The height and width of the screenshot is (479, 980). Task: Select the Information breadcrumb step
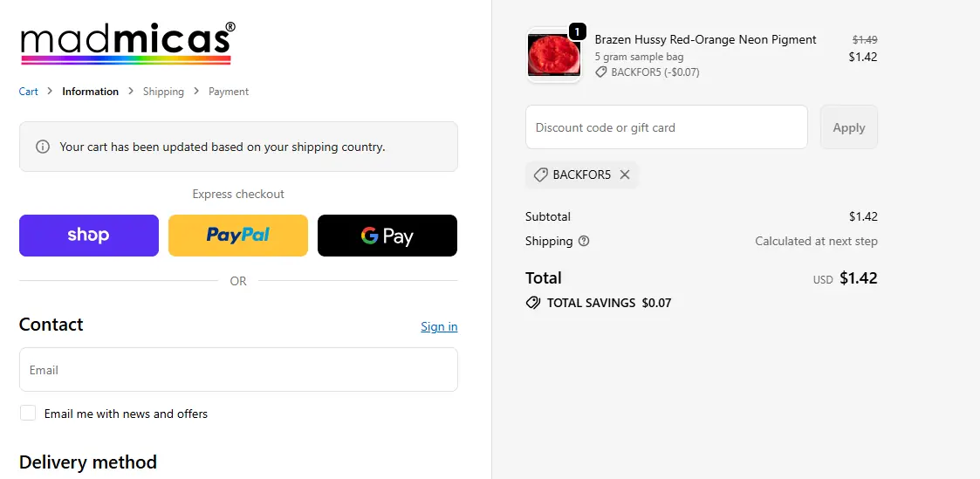[90, 92]
